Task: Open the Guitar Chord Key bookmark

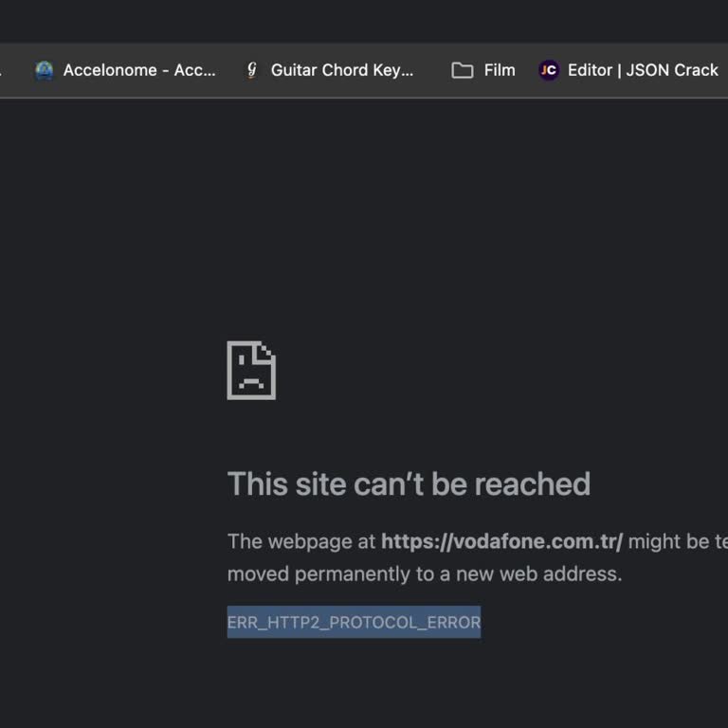Action: coord(330,70)
